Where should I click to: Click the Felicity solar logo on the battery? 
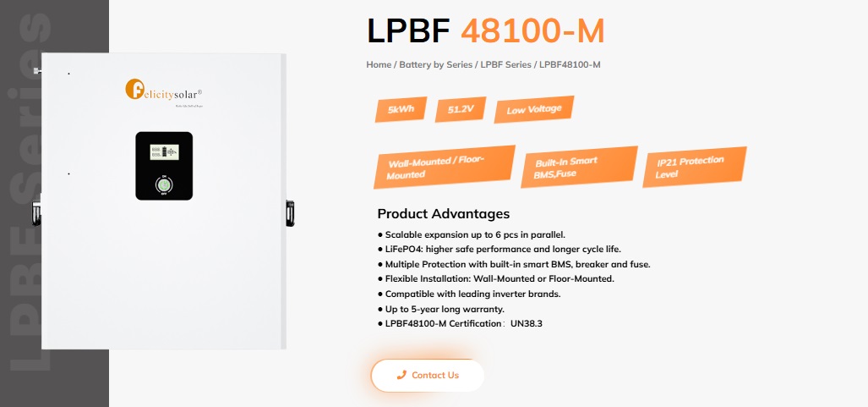point(163,90)
